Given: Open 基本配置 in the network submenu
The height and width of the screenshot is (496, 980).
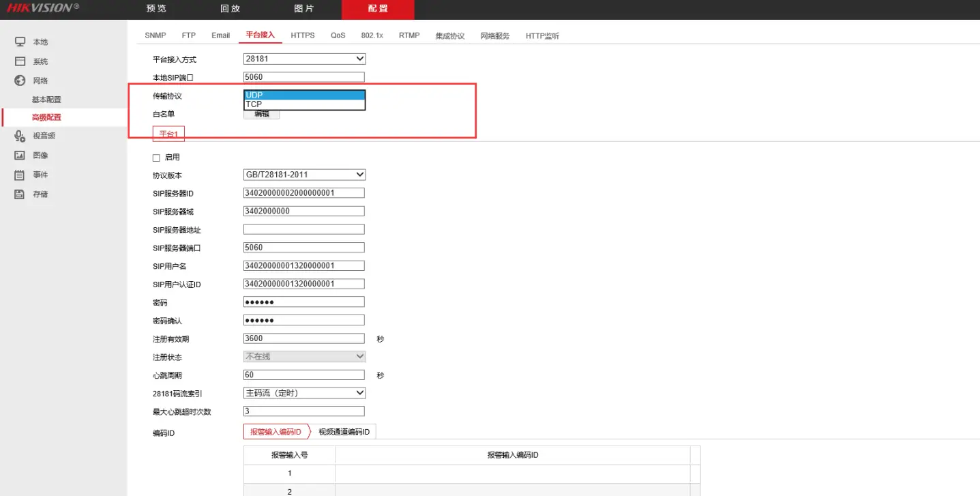Looking at the screenshot, I should tap(46, 100).
